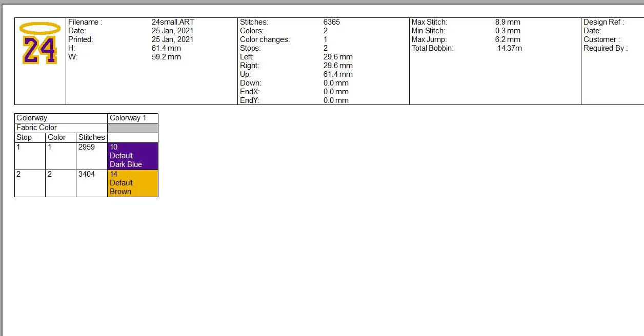Click the 'Design Ref :' label

click(x=603, y=22)
